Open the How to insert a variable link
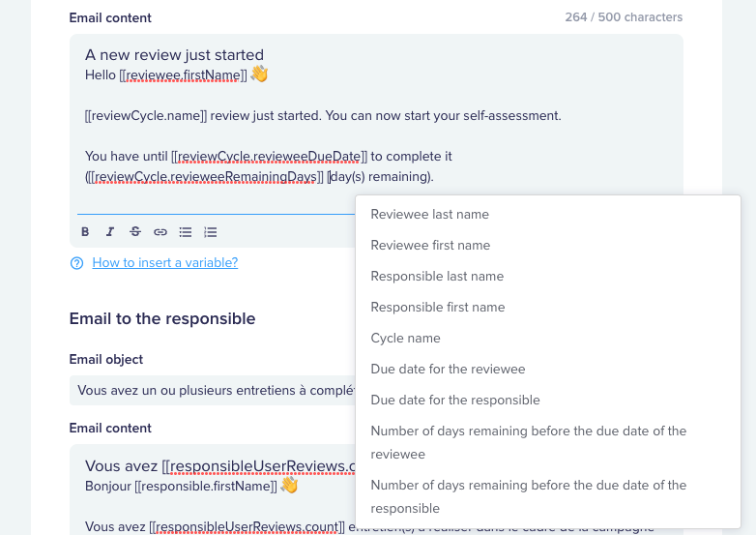 coord(165,262)
